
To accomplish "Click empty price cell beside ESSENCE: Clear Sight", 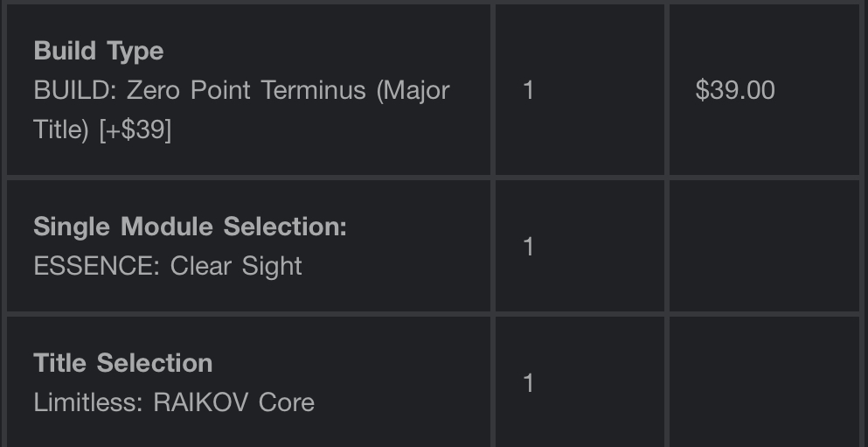I will tap(763, 247).
